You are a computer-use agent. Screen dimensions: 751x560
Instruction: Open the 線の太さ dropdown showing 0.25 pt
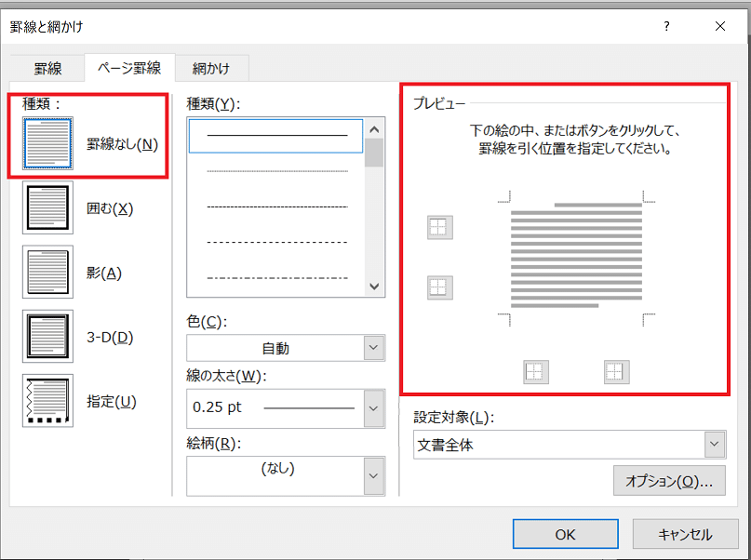[x=286, y=408]
